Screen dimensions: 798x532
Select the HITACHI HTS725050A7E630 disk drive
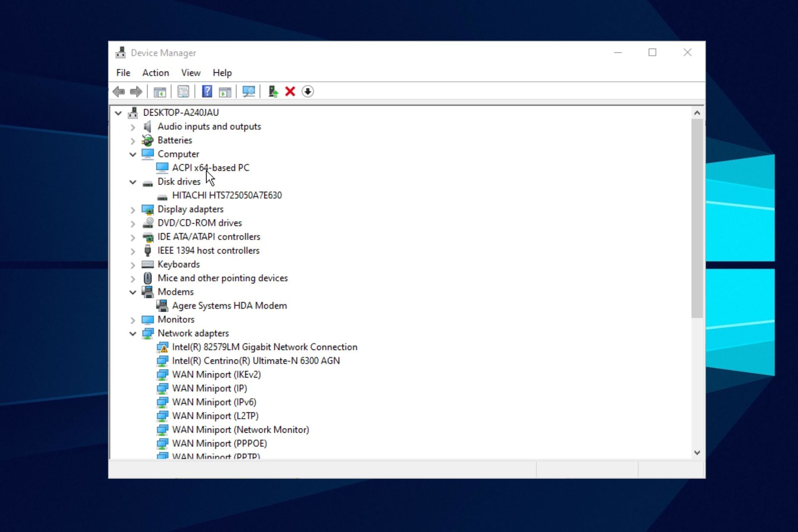tap(227, 195)
